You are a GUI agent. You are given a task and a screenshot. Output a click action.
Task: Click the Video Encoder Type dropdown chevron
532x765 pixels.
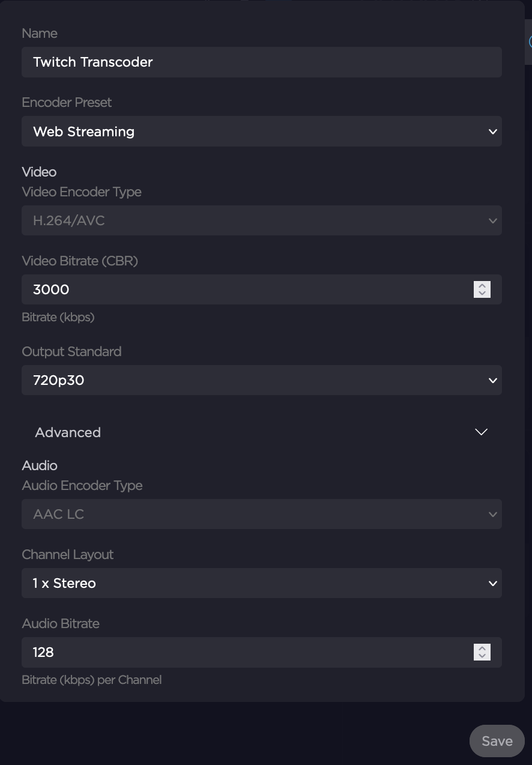pos(492,220)
